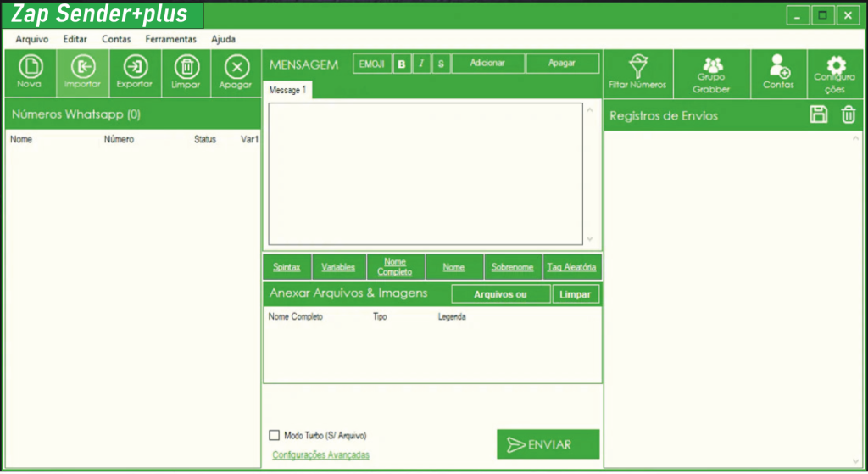The height and width of the screenshot is (474, 868).
Task: Click Legenda attachments column header
Action: pos(452,317)
